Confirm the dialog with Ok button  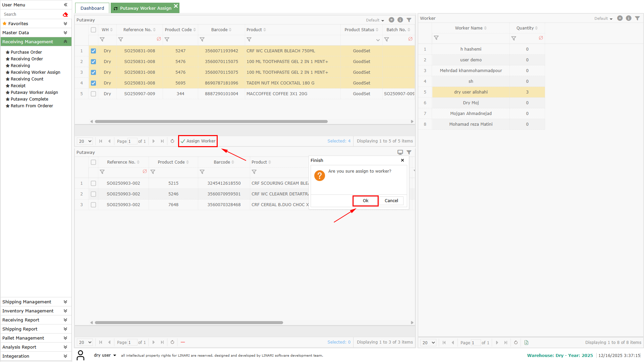pos(365,200)
